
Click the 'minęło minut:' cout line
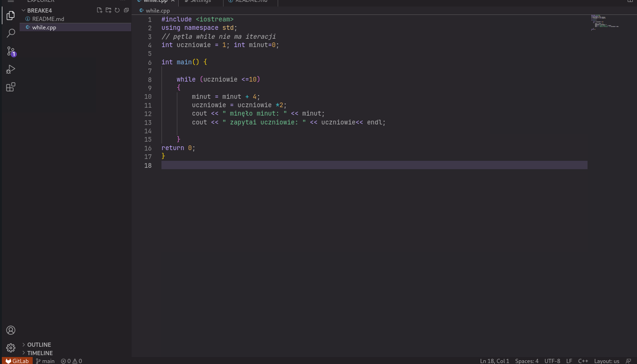[258, 113]
